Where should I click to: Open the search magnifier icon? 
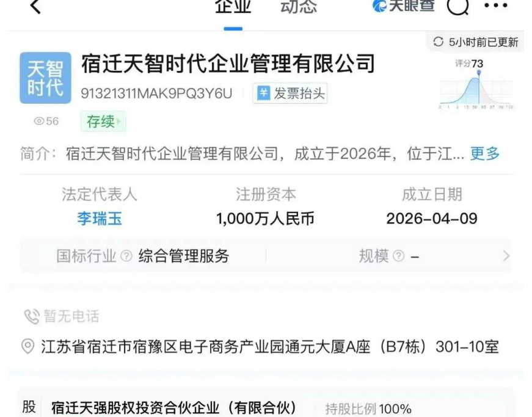(457, 6)
